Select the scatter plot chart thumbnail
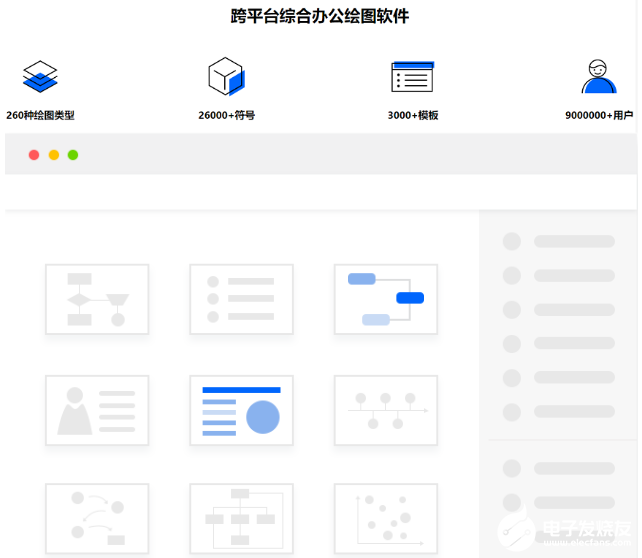 pos(385,518)
